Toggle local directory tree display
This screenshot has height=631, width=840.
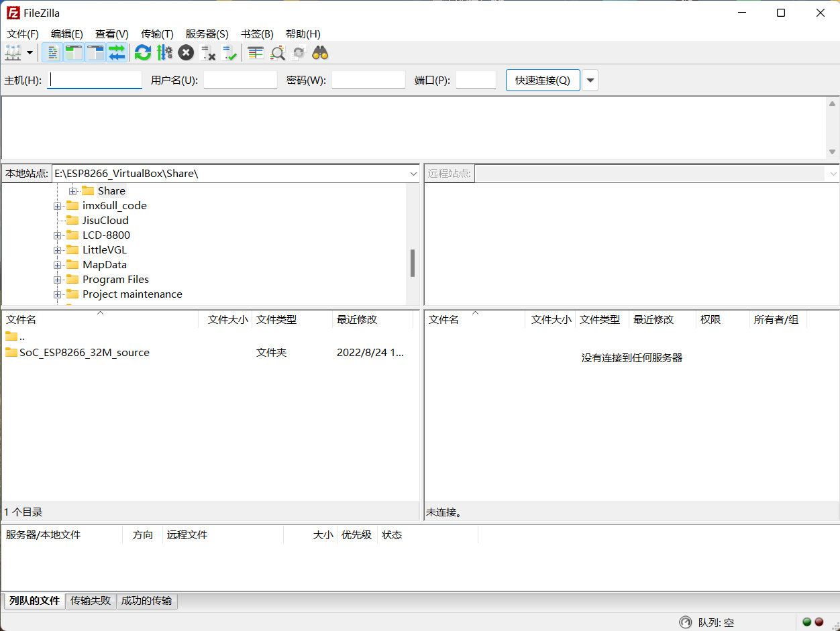point(74,52)
